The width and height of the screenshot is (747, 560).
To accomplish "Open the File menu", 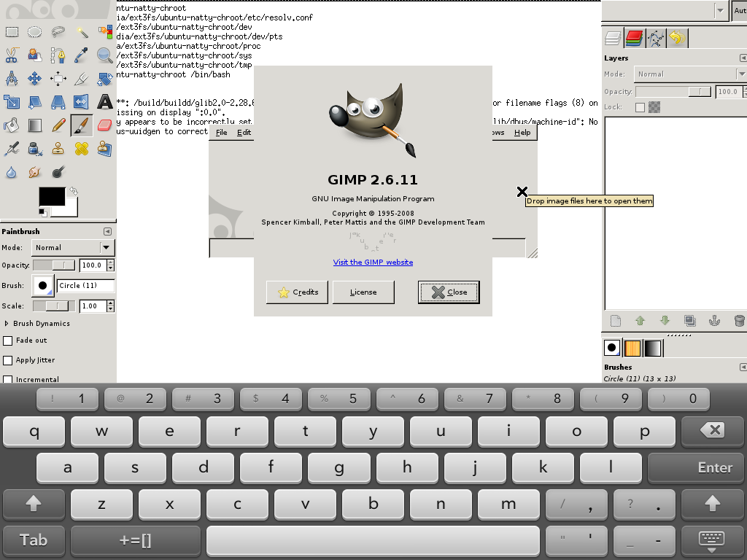I will [222, 133].
